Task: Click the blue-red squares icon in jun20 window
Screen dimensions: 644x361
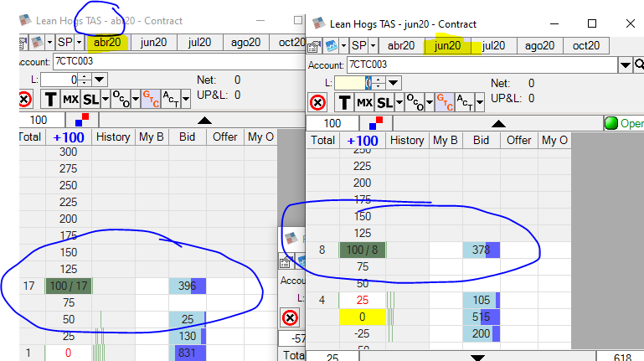Action: point(376,123)
